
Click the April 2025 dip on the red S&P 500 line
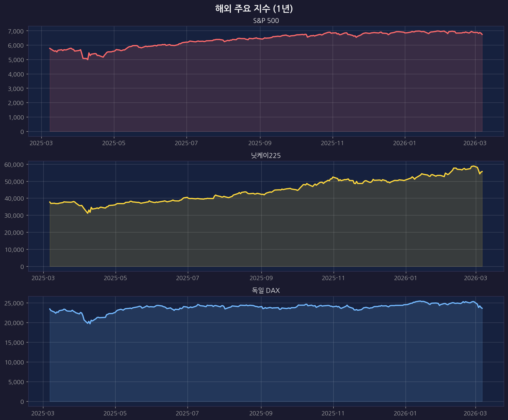click(x=87, y=59)
